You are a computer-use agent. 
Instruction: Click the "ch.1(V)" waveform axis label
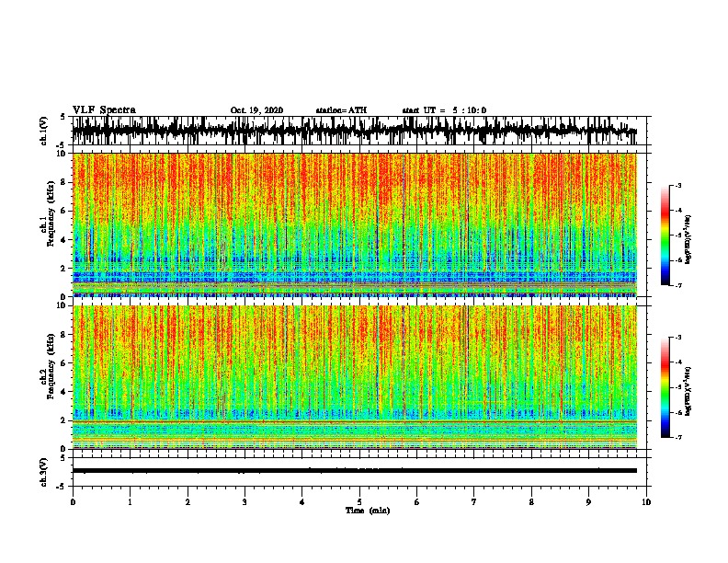(44, 131)
